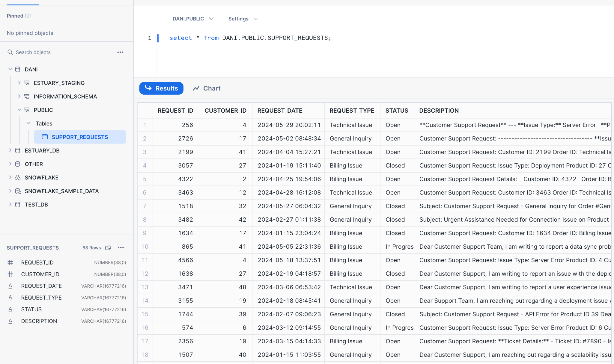This screenshot has height=364, width=614.
Task: Open the ellipsis menu in SUPPORT_REQUESTS details panel
Action: 121,247
